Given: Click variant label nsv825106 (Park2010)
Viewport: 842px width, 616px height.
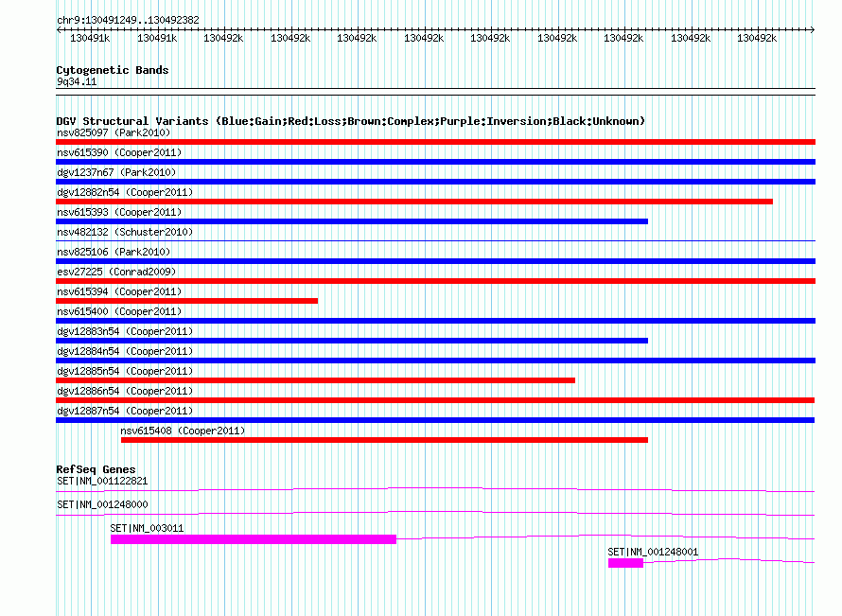Looking at the screenshot, I should pos(114,252).
